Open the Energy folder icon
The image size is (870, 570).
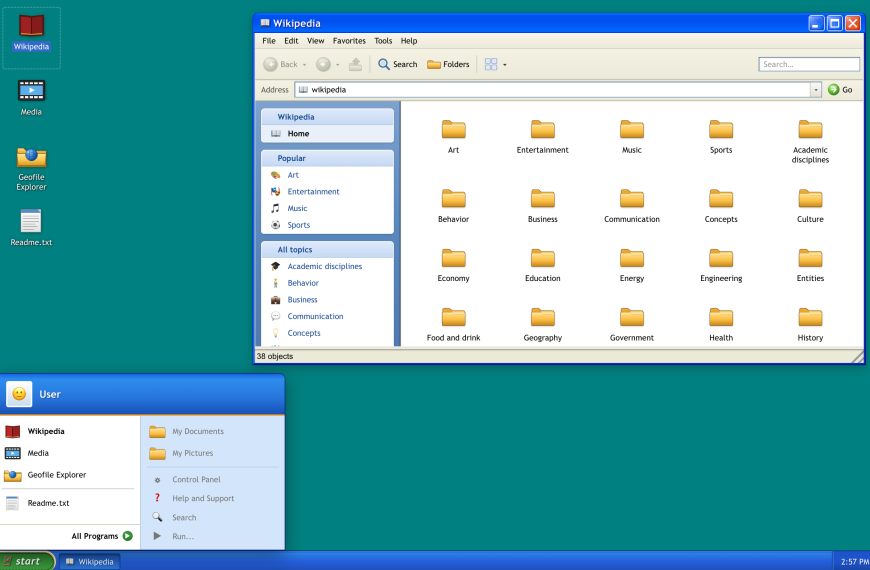pyautogui.click(x=632, y=258)
